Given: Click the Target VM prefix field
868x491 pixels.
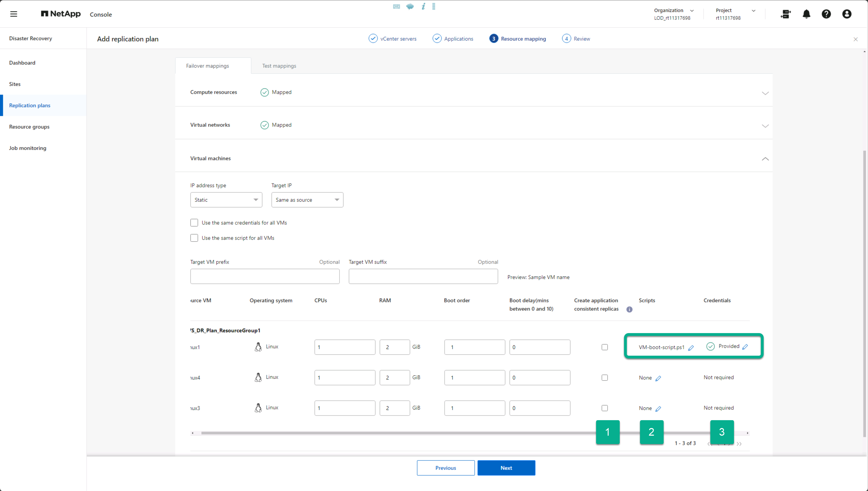Looking at the screenshot, I should pos(265,276).
